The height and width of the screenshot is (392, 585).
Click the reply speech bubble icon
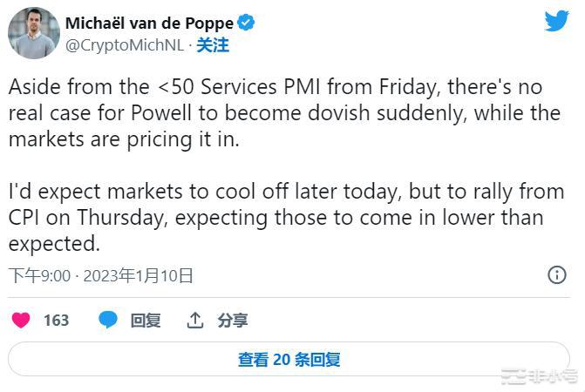coord(108,321)
